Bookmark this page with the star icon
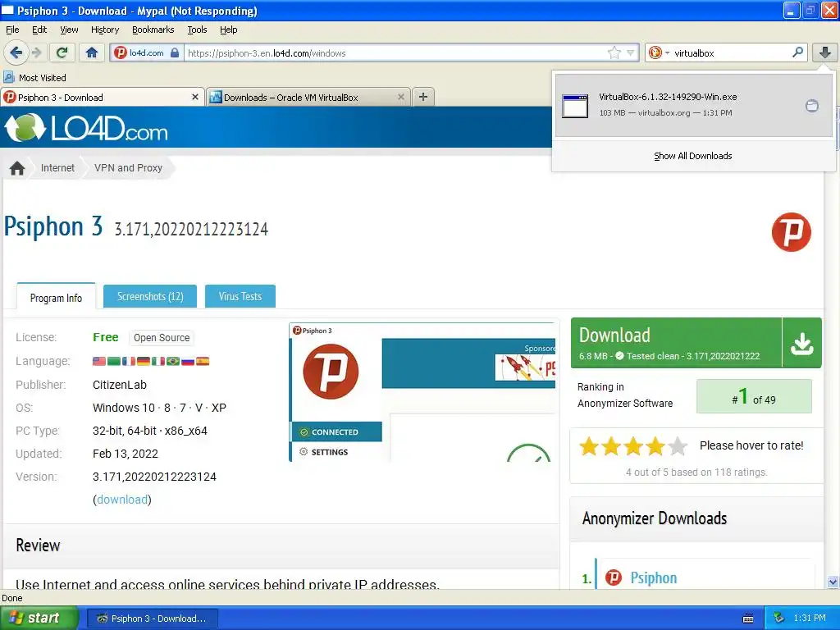The image size is (840, 630). click(x=614, y=52)
